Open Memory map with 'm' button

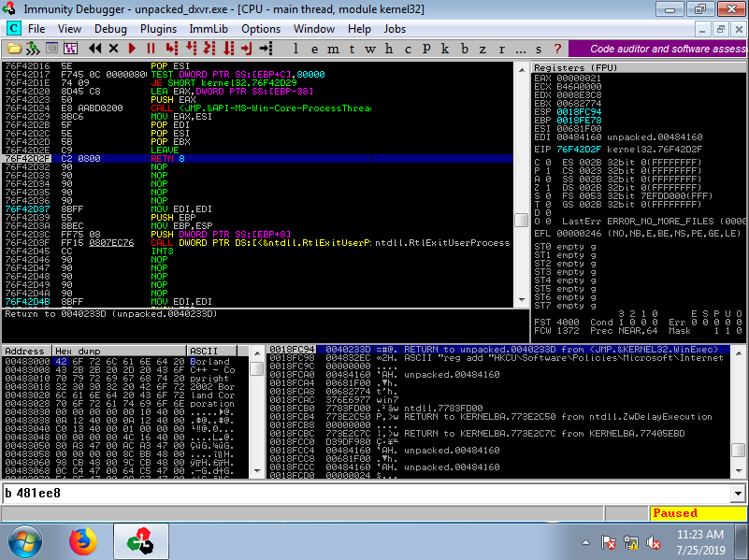[x=333, y=49]
